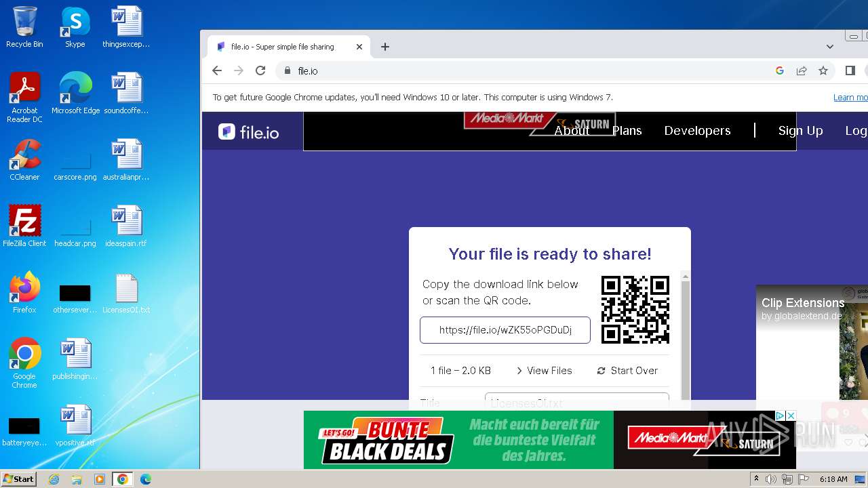Screen dimensions: 868x488
Task: Open the About page in file.io nav
Action: tap(572, 131)
